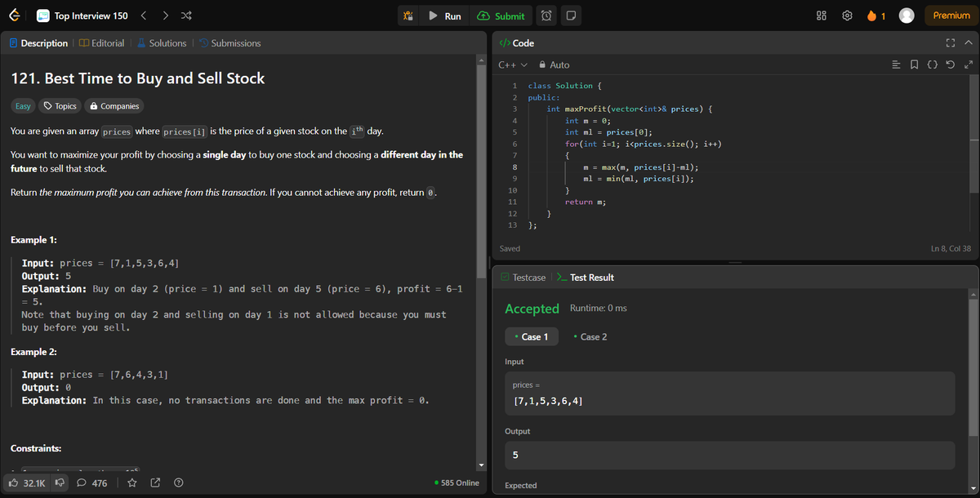The image size is (980, 498).
Task: Open the Top Interview 150 problem list
Action: (x=82, y=16)
